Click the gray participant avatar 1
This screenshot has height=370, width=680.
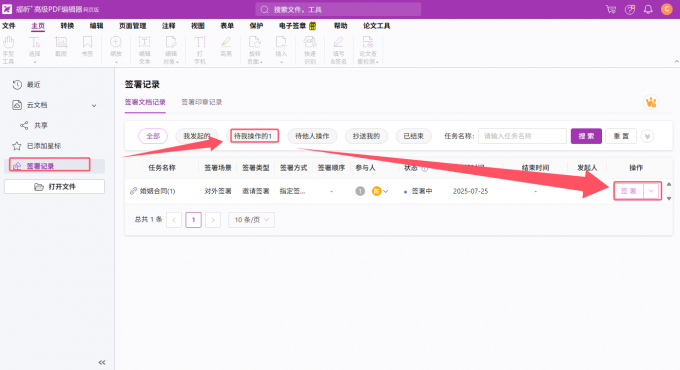(x=360, y=191)
